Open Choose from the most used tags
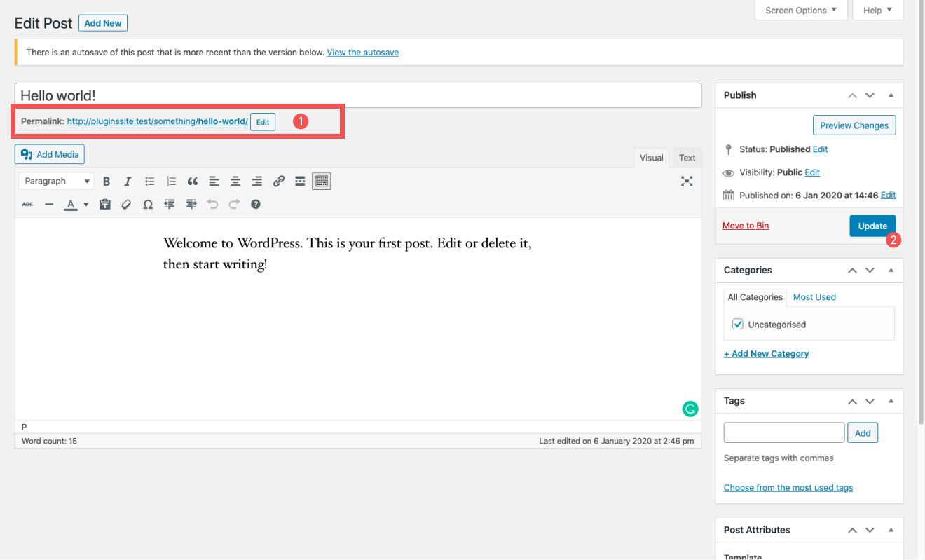 click(x=788, y=488)
